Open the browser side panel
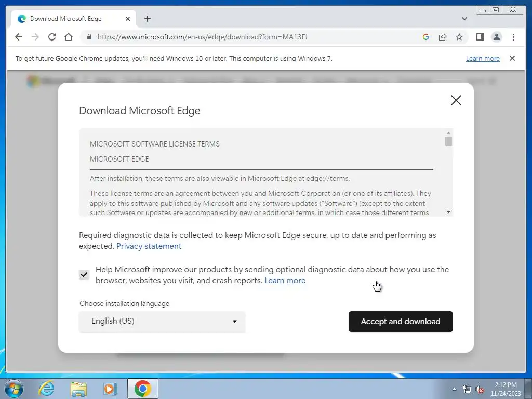 [x=480, y=37]
